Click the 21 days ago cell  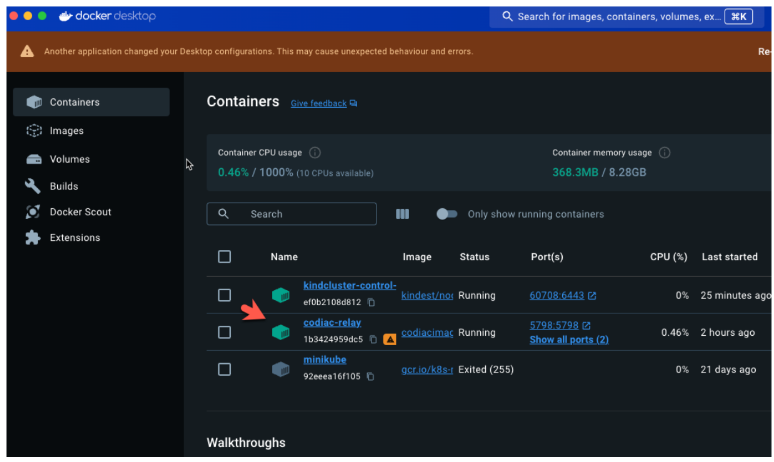[728, 369]
